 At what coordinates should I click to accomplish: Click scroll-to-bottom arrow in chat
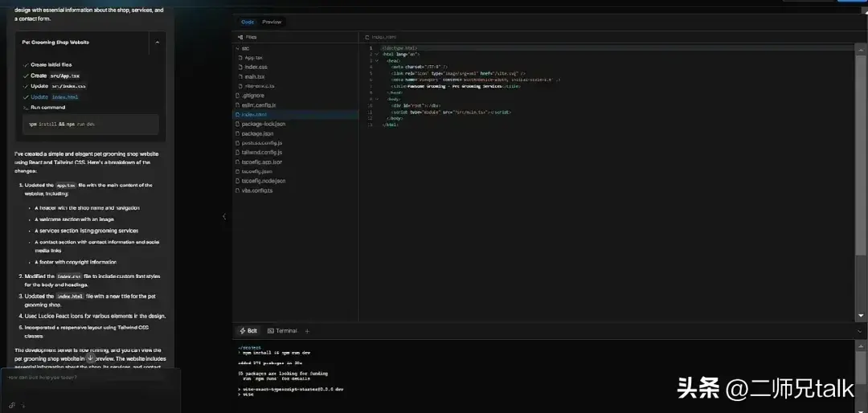coord(90,358)
